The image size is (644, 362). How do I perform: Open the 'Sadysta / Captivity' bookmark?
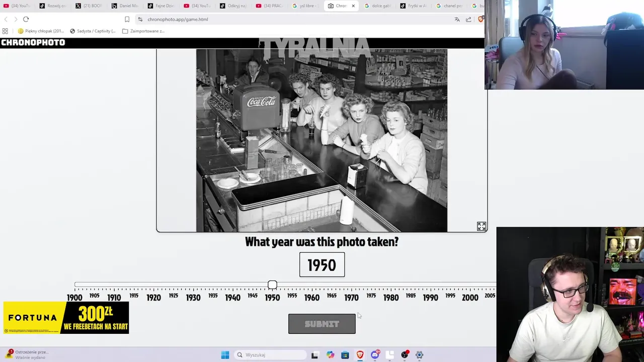coord(93,31)
